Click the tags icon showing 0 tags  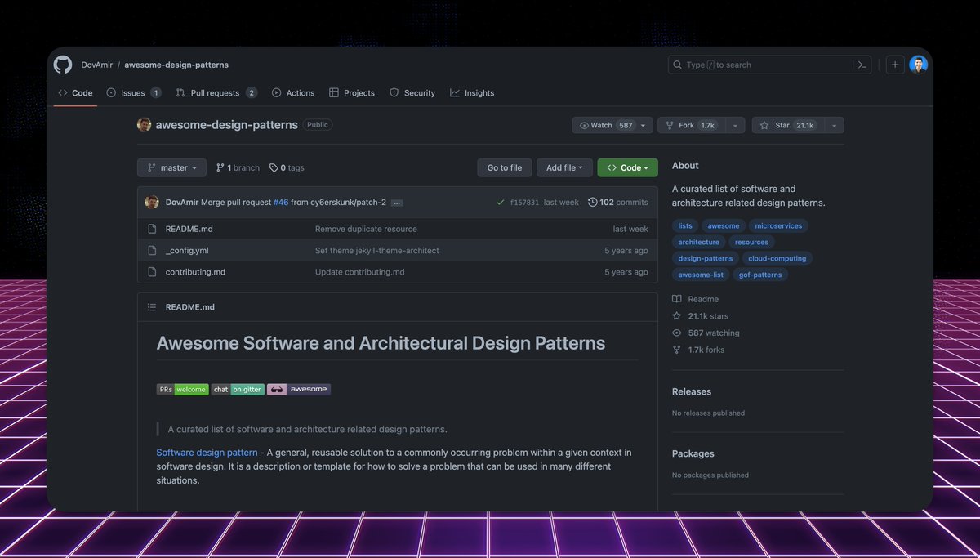272,167
